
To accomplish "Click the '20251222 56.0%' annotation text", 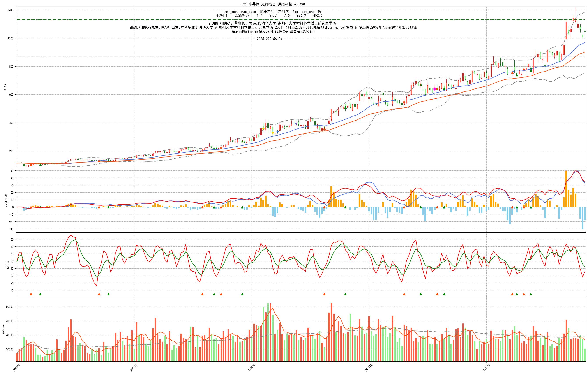I will [x=269, y=39].
